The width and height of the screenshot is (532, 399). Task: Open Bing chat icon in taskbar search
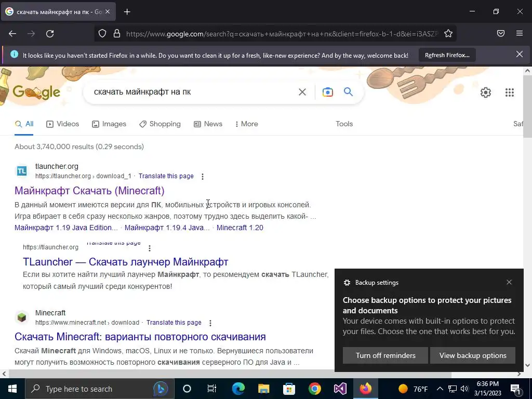coord(161,389)
